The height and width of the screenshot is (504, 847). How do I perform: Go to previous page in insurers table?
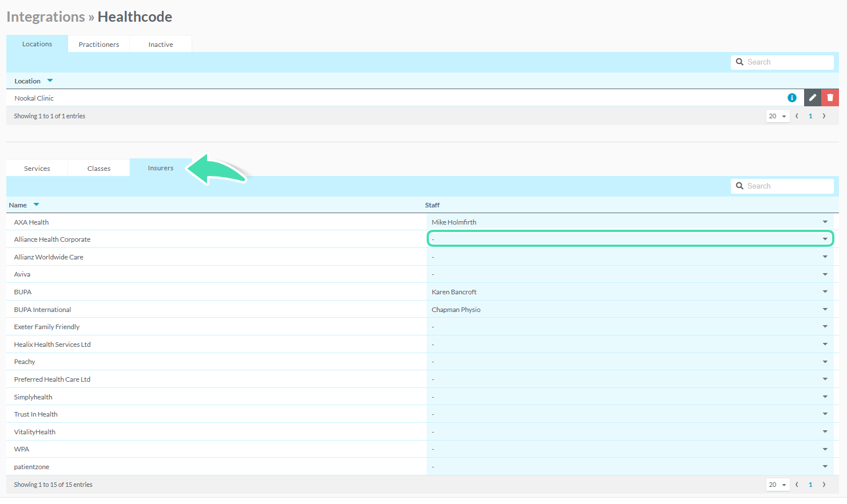coord(797,485)
